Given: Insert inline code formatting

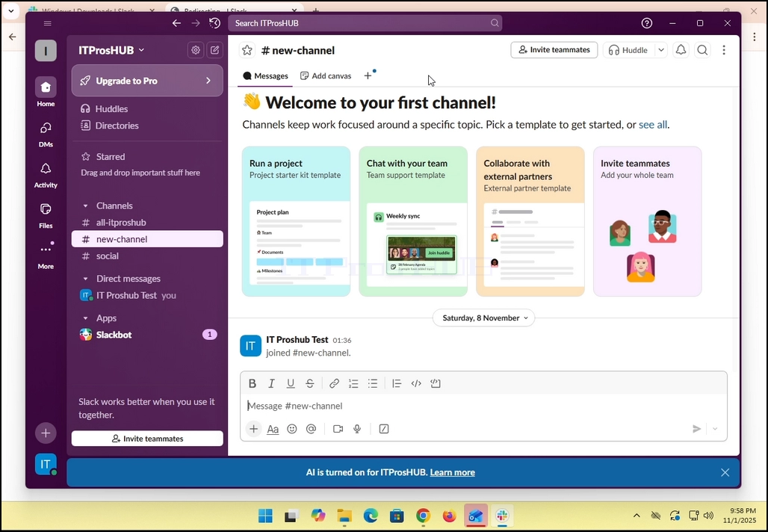Looking at the screenshot, I should (416, 383).
